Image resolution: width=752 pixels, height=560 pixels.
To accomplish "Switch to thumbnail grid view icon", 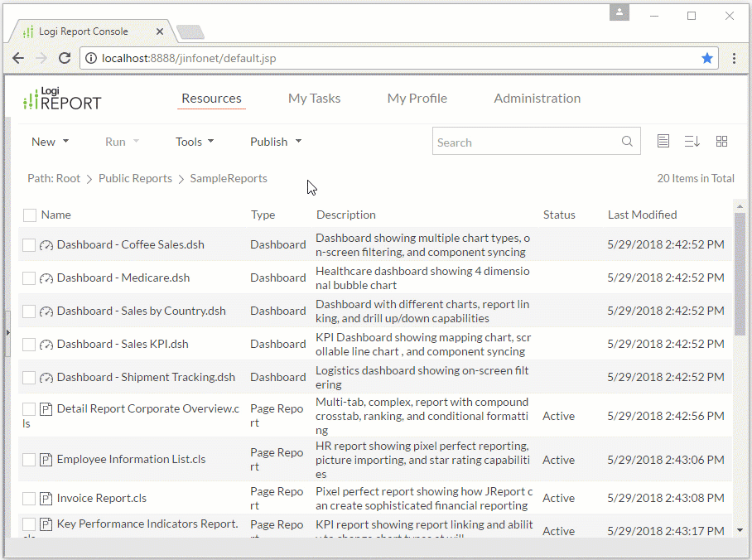I will tap(721, 142).
